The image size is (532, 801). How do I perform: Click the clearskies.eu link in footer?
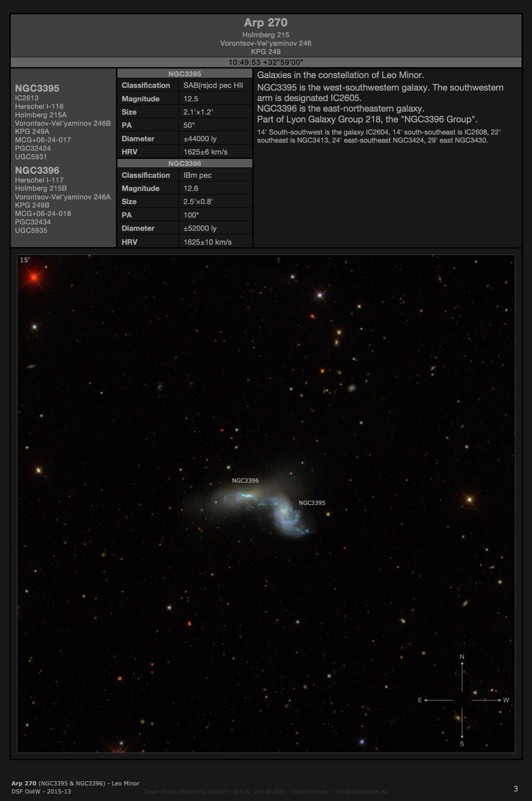click(310, 791)
